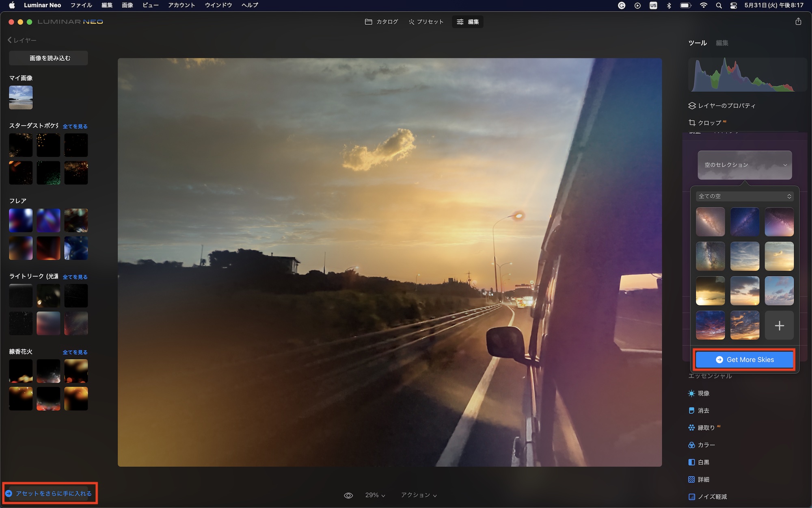The height and width of the screenshot is (508, 812).
Task: Open the Structure AI (縁取り) tool
Action: 706,428
